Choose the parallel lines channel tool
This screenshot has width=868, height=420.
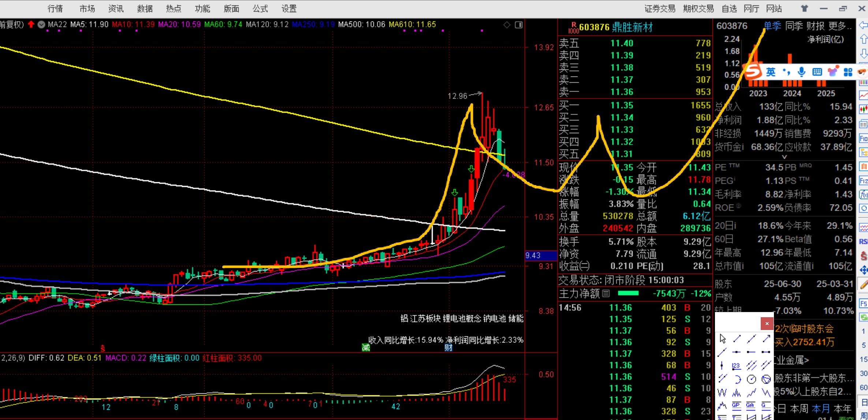pos(751,365)
